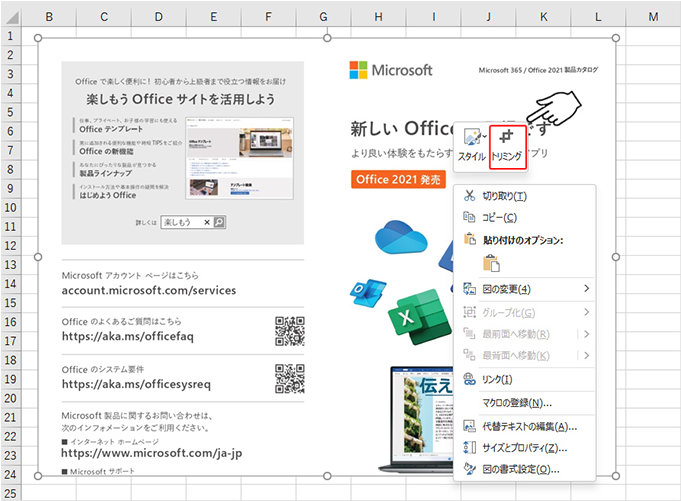Click the Bring to Front icon
Viewport: 681px width, 501px height.
coord(469,333)
